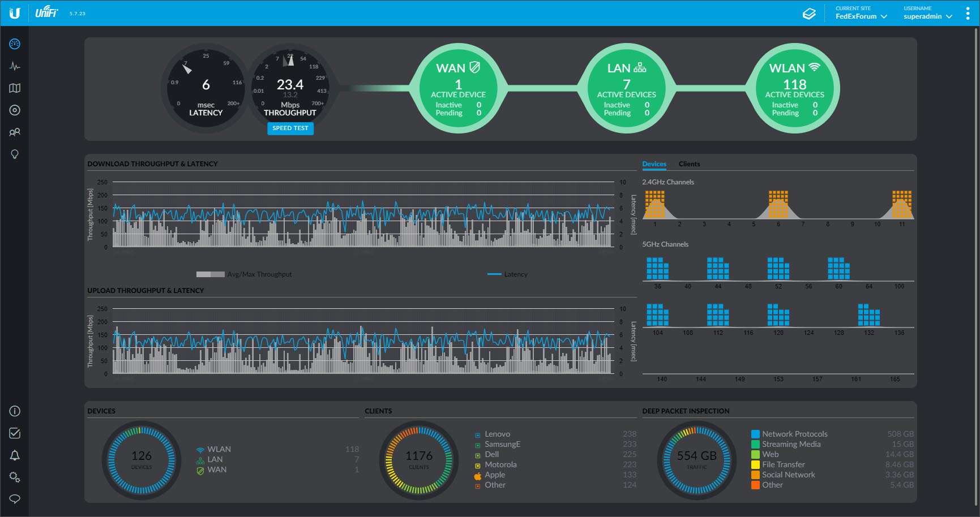980x517 pixels.
Task: Open live chat via the speech bubble icon
Action: (15, 499)
